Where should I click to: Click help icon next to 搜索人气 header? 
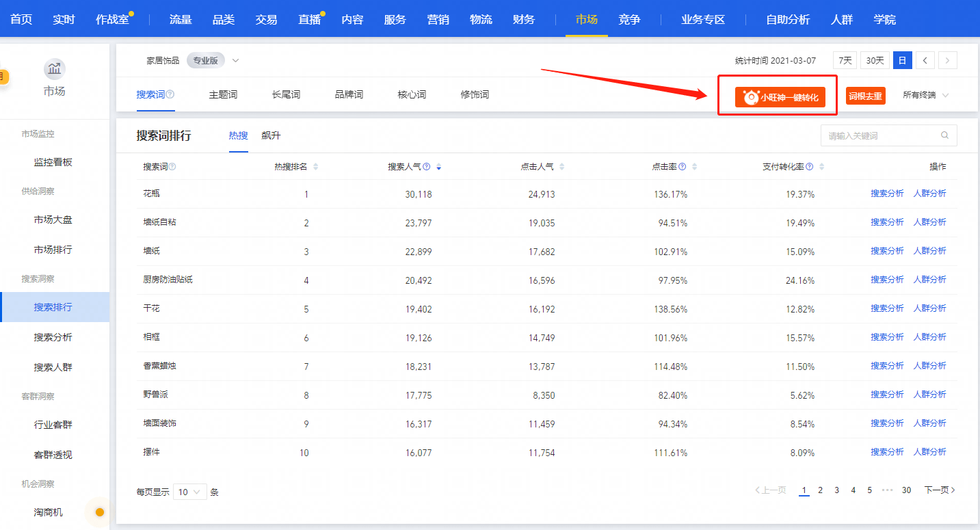point(427,167)
